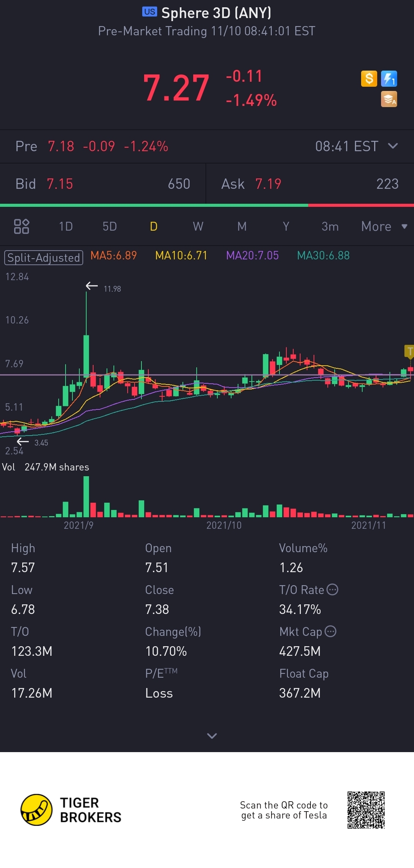Select the 5D chart tab
The height and width of the screenshot is (868, 414).
[x=110, y=226]
